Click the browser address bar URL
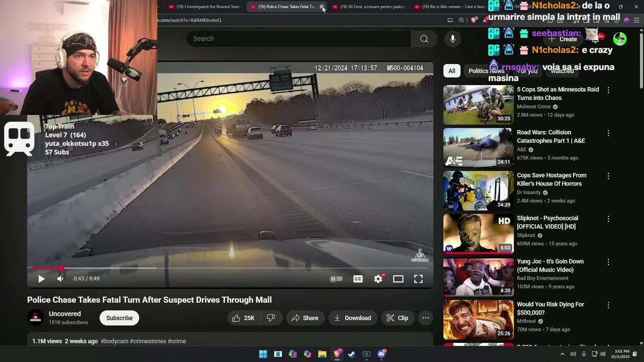The width and height of the screenshot is (644, 362). [x=189, y=20]
